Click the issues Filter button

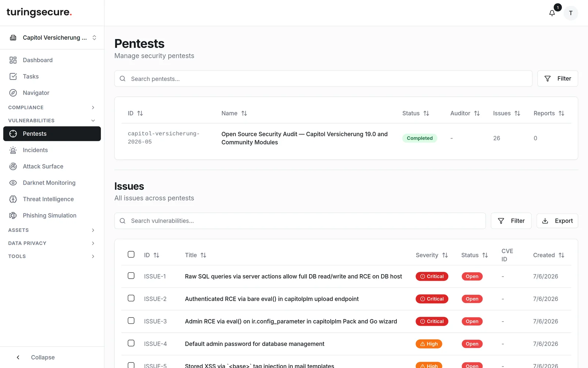pos(511,221)
